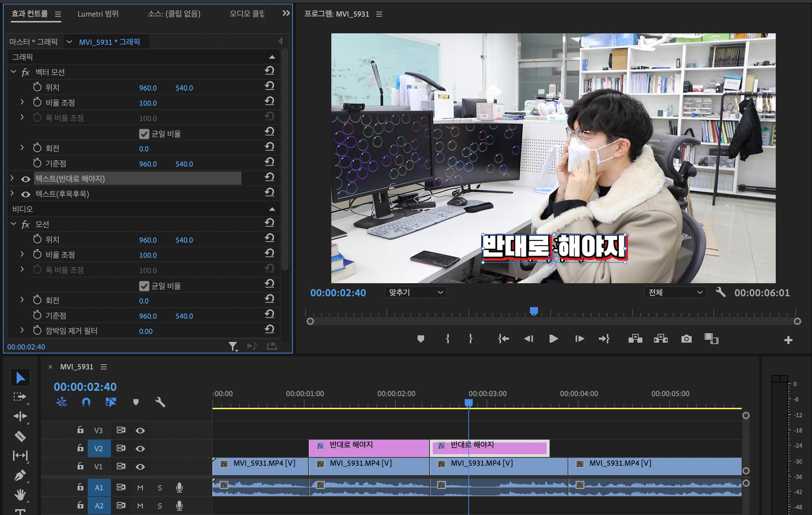Open program monitor wrench settings
The height and width of the screenshot is (515, 812).
pos(720,292)
